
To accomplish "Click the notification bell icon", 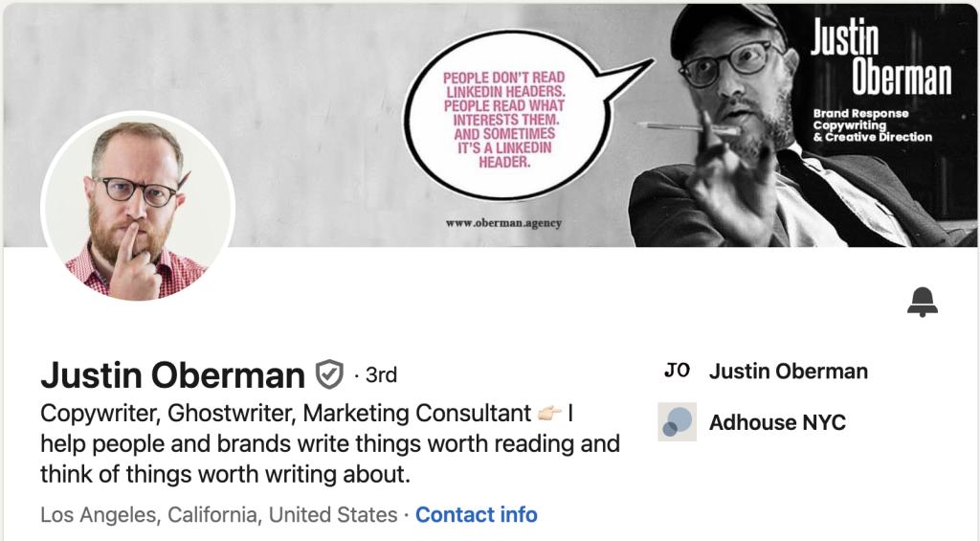I will click(x=923, y=302).
